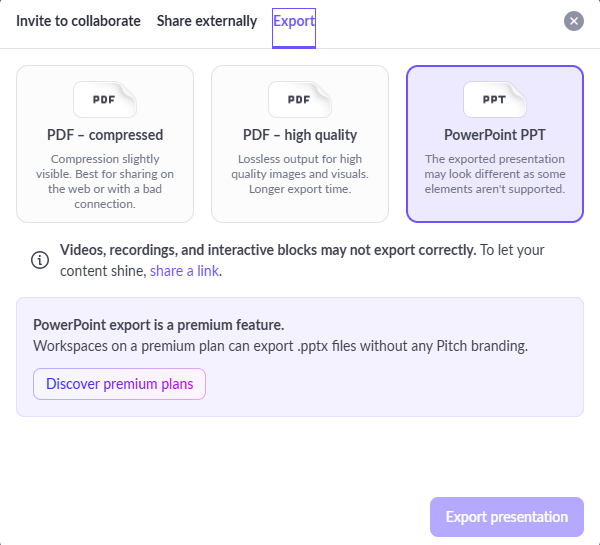Click the "exported presentation may look different" text
The image size is (600, 545).
click(x=495, y=174)
